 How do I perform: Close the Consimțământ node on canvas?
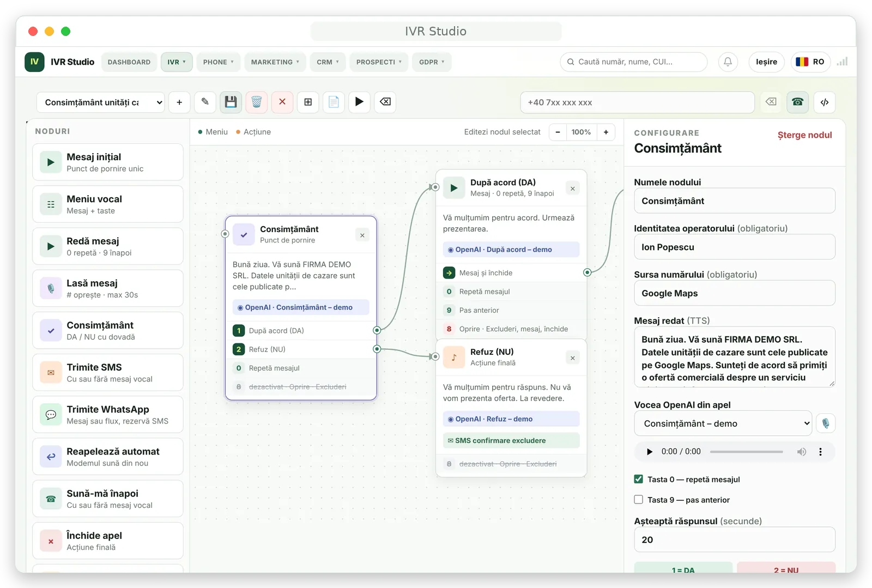362,235
